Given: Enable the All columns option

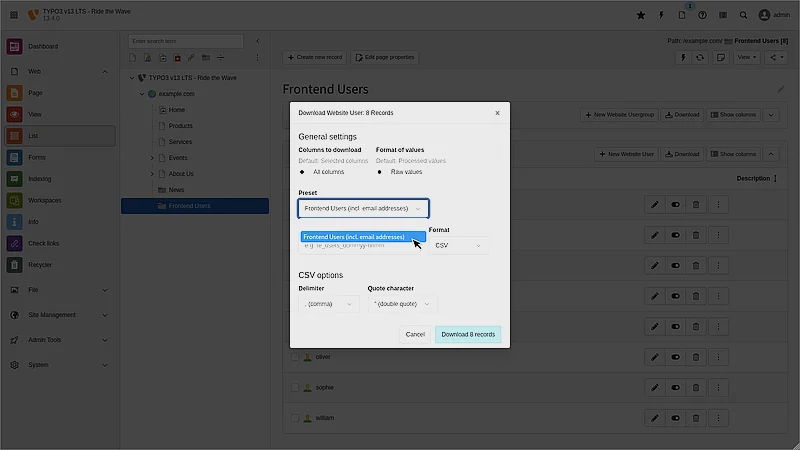Looking at the screenshot, I should 303,172.
